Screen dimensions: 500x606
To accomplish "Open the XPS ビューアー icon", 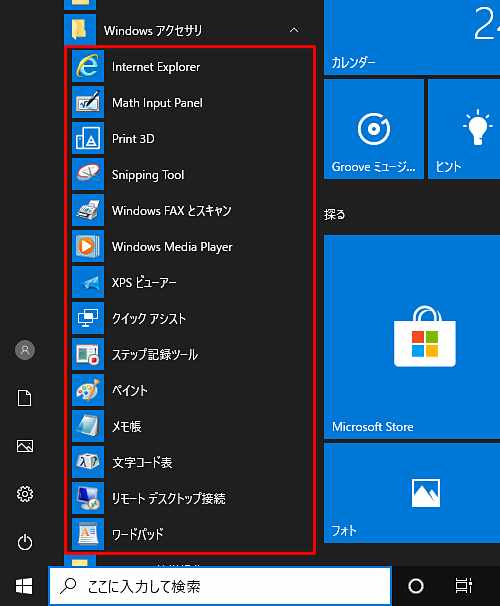I will click(88, 282).
